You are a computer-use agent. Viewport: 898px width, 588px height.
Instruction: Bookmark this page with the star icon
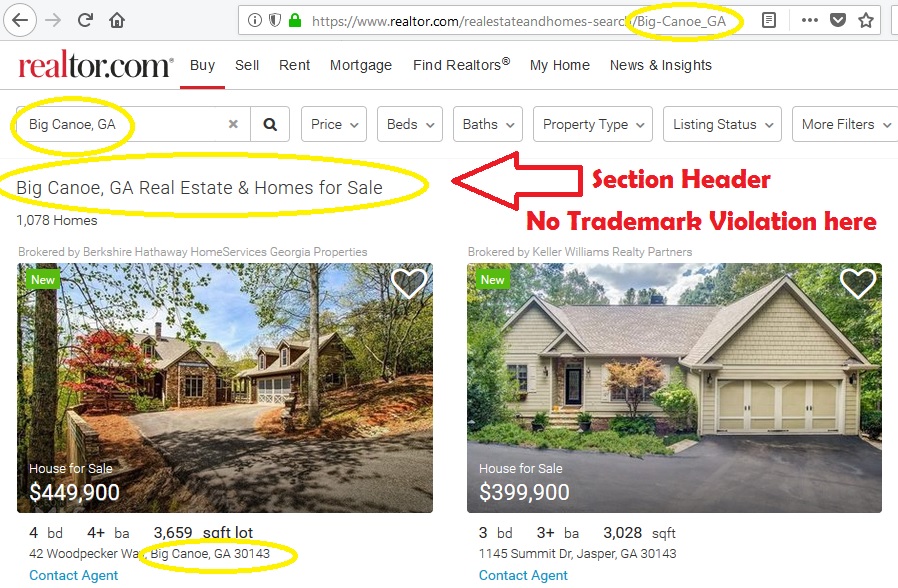[x=866, y=21]
